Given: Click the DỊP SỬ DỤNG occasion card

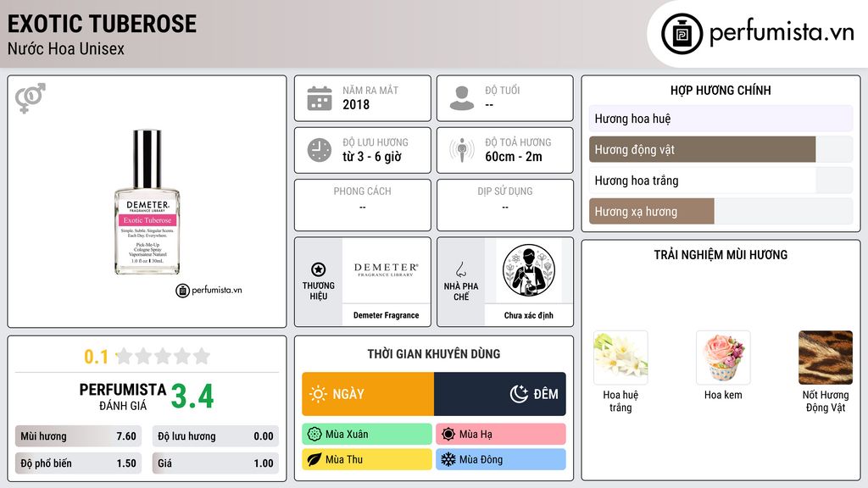Looking at the screenshot, I should point(505,205).
